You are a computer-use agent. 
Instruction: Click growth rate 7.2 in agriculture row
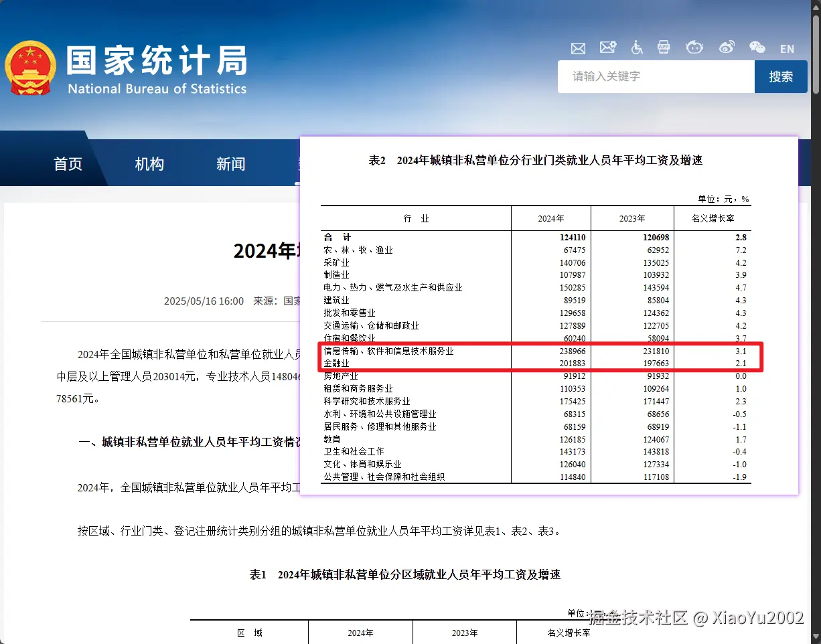(741, 250)
